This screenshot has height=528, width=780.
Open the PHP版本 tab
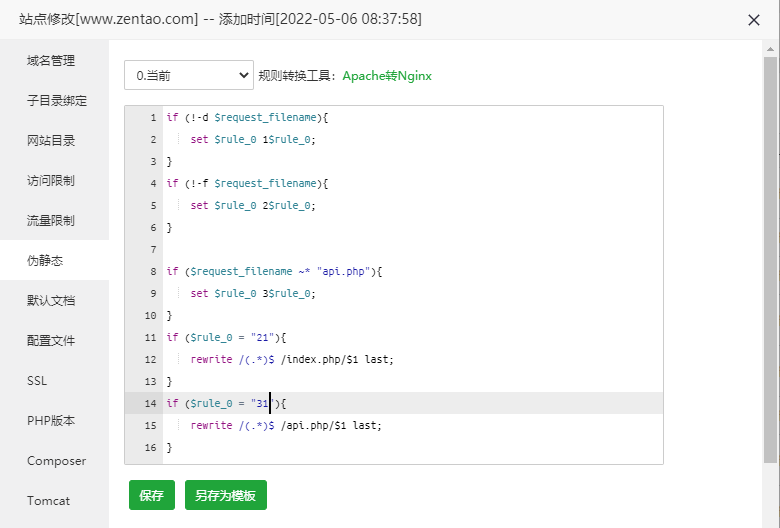(51, 420)
